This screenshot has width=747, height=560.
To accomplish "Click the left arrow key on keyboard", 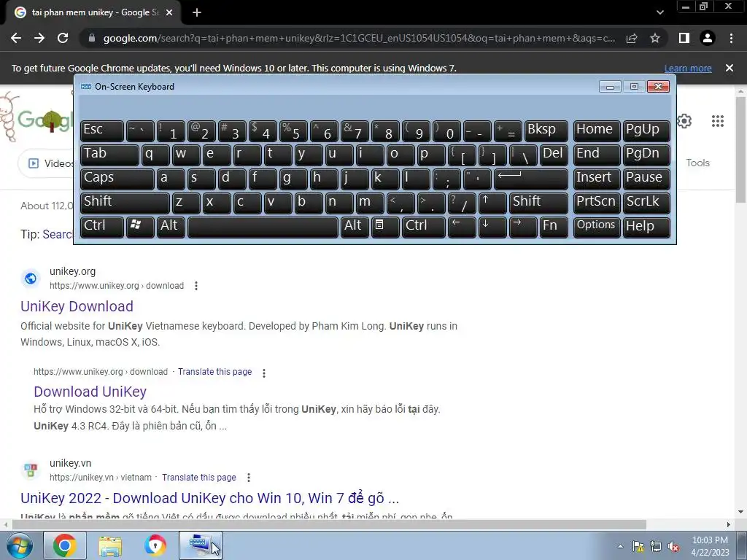I will coord(462,227).
